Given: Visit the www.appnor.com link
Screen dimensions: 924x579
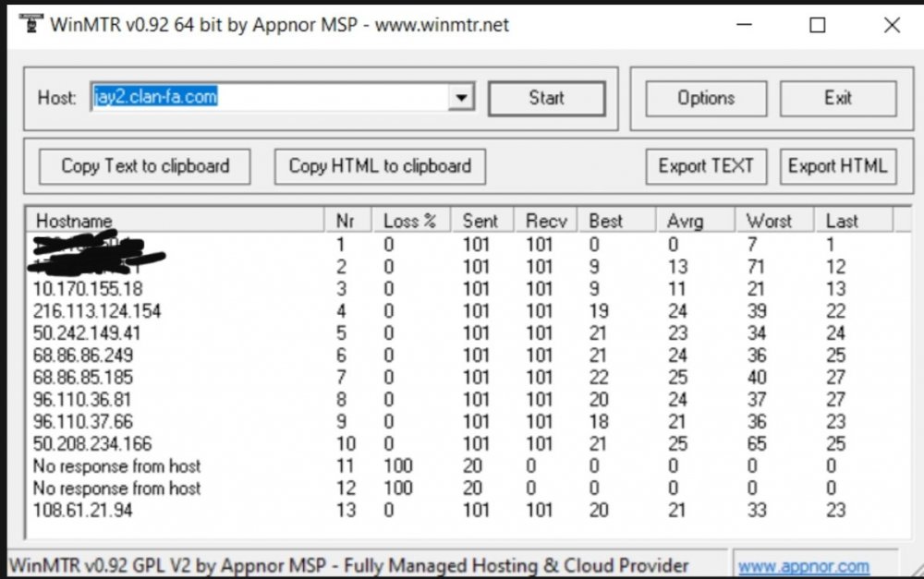Looking at the screenshot, I should click(x=804, y=567).
